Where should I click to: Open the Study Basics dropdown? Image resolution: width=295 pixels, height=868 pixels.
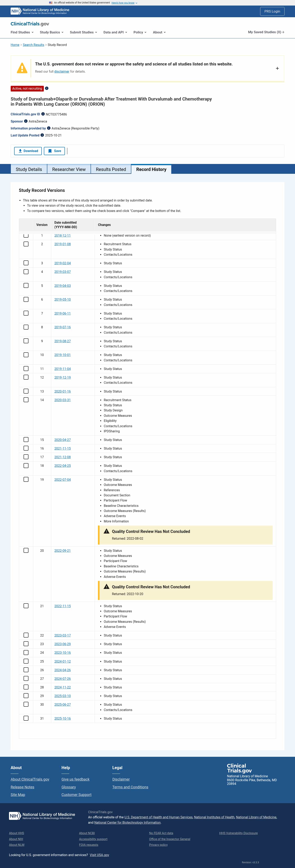(51, 32)
